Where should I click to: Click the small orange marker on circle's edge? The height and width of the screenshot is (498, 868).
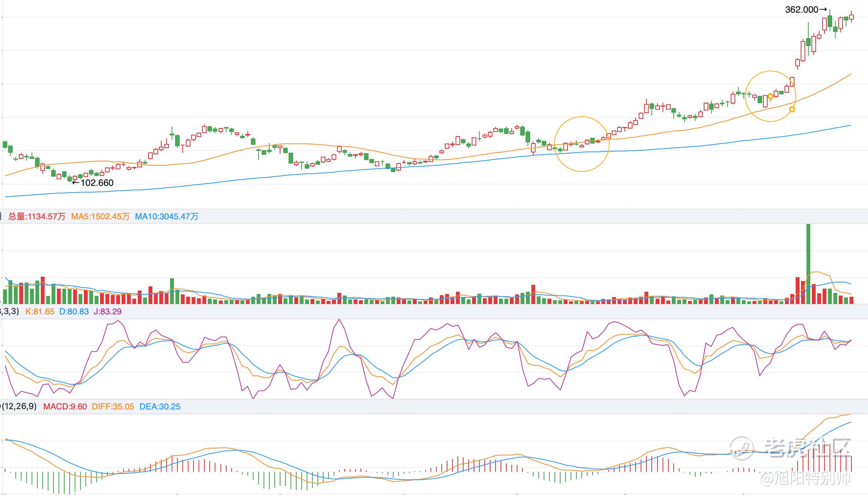tap(792, 109)
